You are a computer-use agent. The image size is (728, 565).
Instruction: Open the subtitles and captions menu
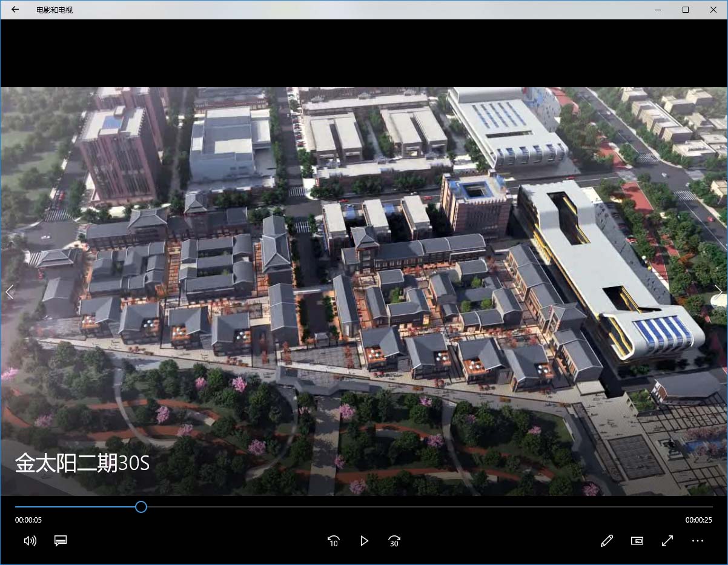[61, 541]
